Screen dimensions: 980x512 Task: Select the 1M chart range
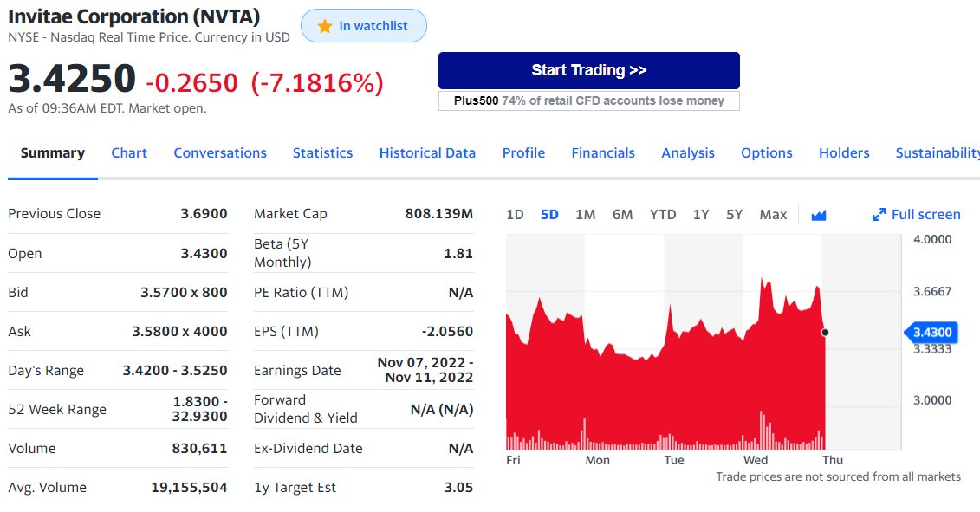[585, 215]
